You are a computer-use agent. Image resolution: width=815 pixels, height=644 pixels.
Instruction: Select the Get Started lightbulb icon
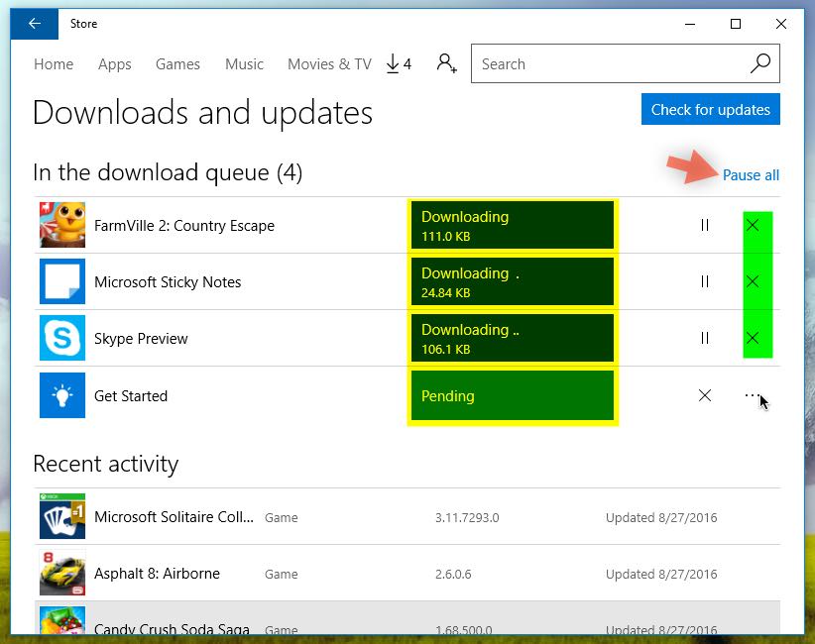62,395
